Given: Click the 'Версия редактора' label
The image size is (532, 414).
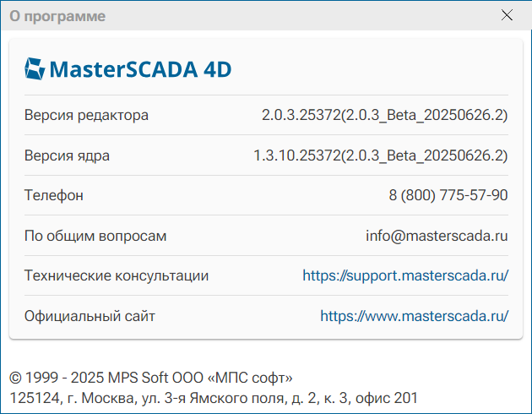Looking at the screenshot, I should [86, 116].
